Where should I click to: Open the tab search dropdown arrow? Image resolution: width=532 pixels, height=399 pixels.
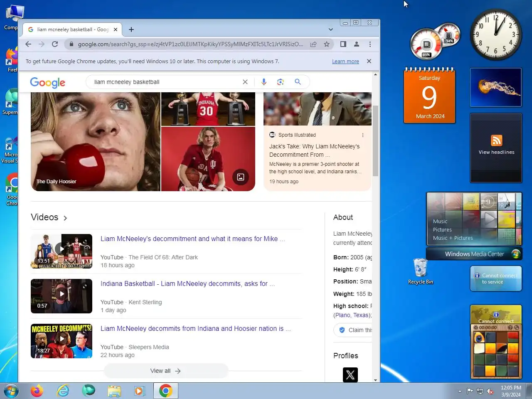[331, 30]
